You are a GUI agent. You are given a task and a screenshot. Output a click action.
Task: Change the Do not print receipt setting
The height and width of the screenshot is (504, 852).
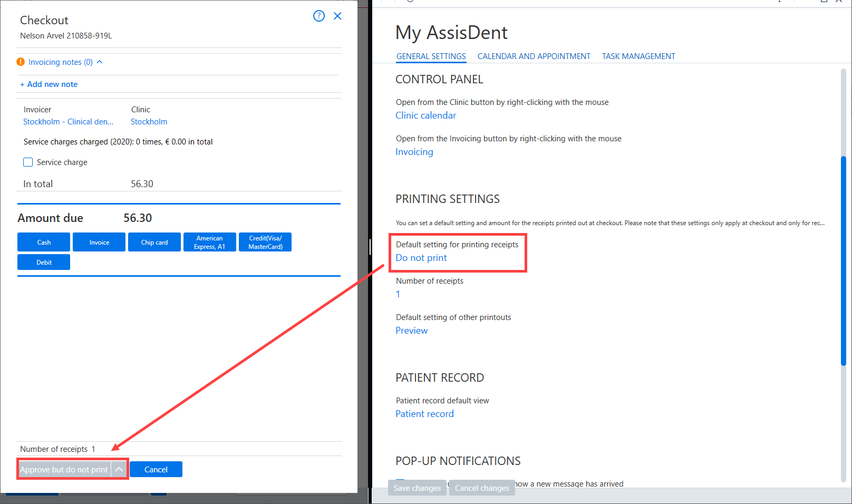tap(421, 258)
